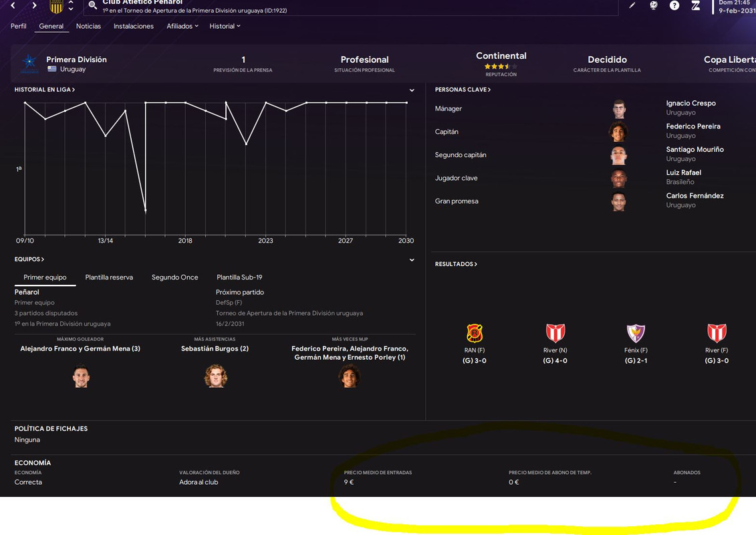Open the Primera División link
Screen dimensions: 756x535
(x=76, y=60)
